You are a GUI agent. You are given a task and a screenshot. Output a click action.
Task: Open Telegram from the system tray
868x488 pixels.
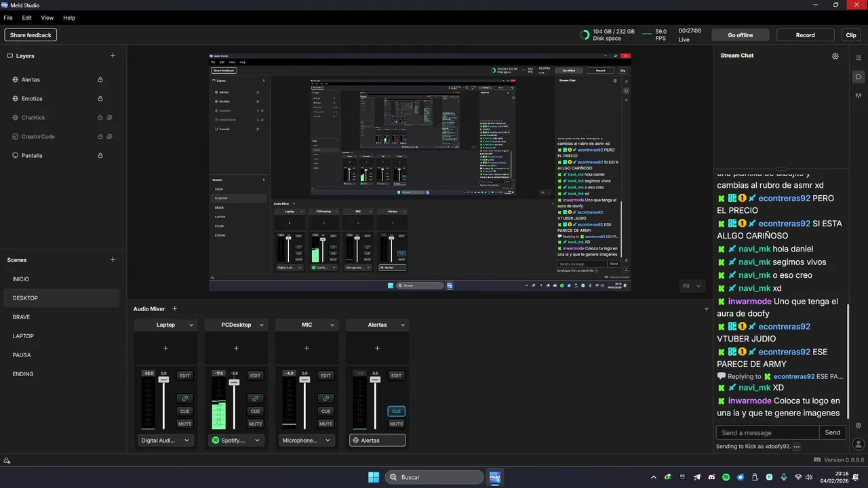[x=697, y=477]
